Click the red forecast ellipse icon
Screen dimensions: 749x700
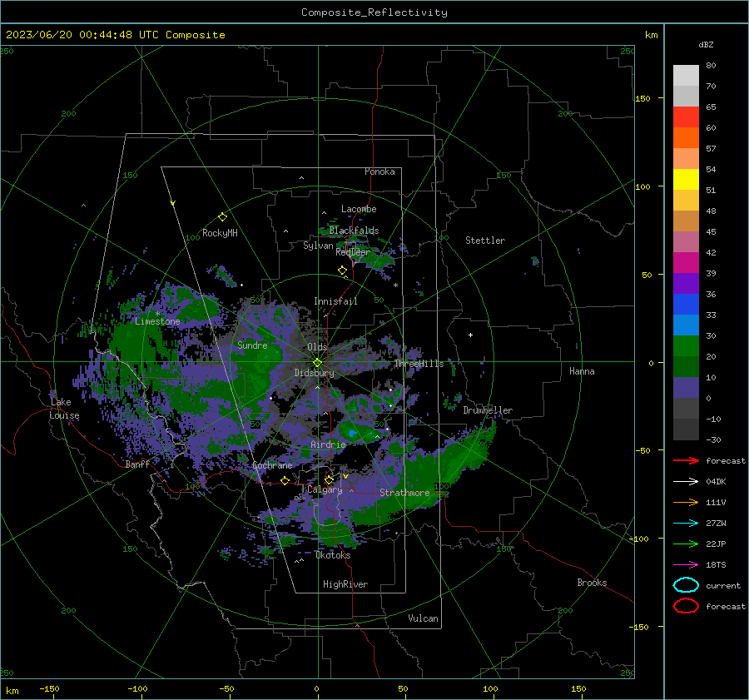(686, 606)
